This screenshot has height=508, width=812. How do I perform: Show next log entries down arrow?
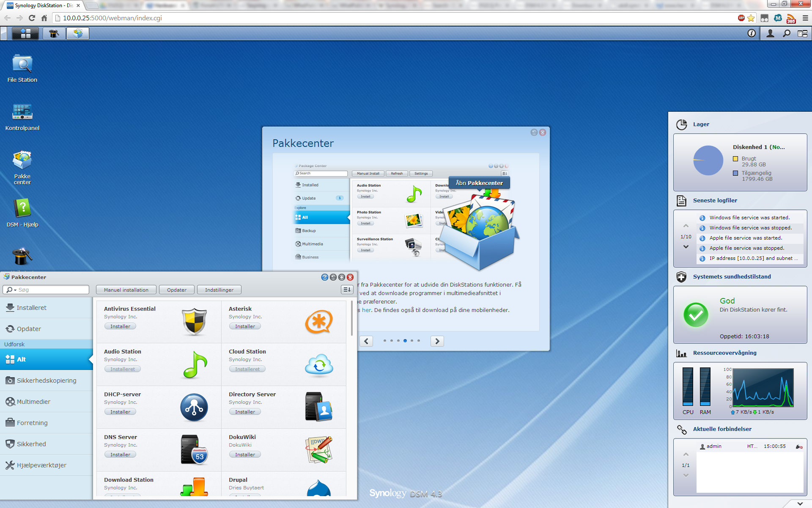[686, 247]
